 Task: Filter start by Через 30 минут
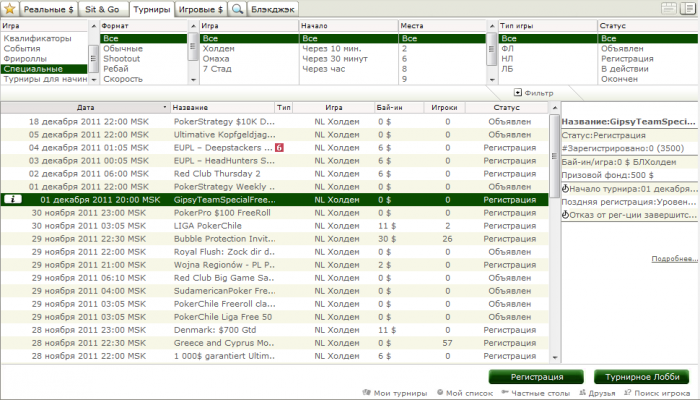(335, 59)
